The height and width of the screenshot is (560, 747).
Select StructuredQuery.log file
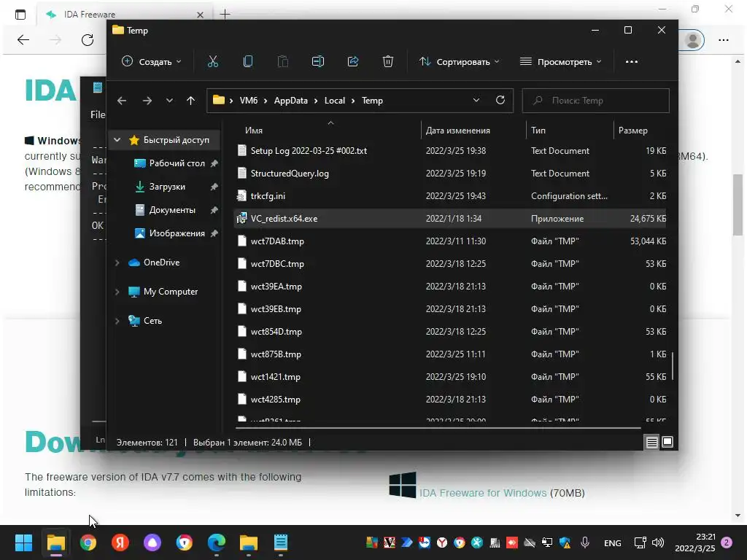449,174
